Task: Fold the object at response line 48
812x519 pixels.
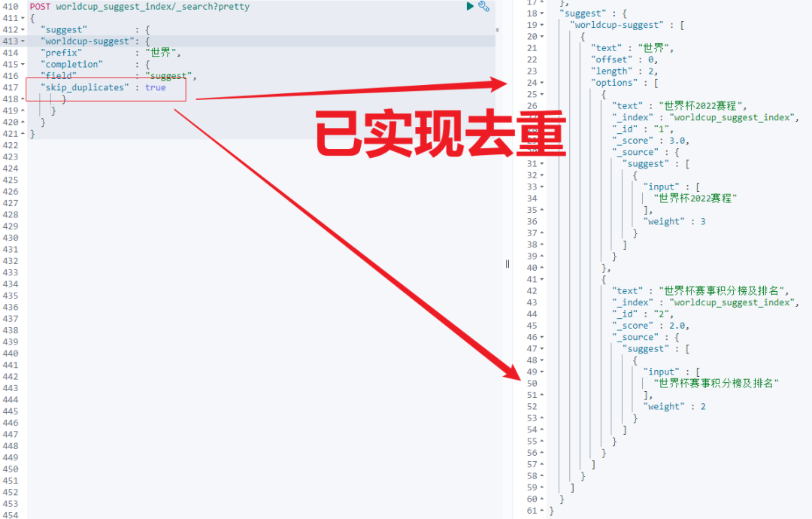Action: pyautogui.click(x=542, y=360)
